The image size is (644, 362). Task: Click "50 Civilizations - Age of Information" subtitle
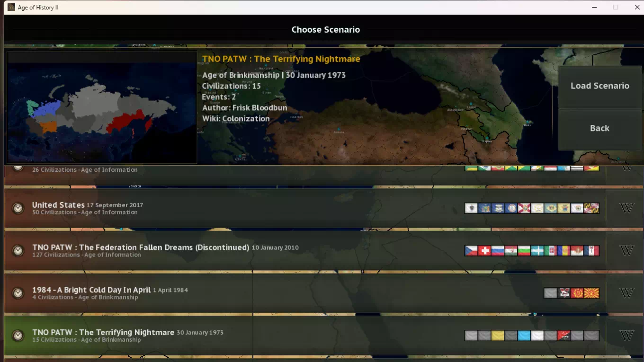85,212
